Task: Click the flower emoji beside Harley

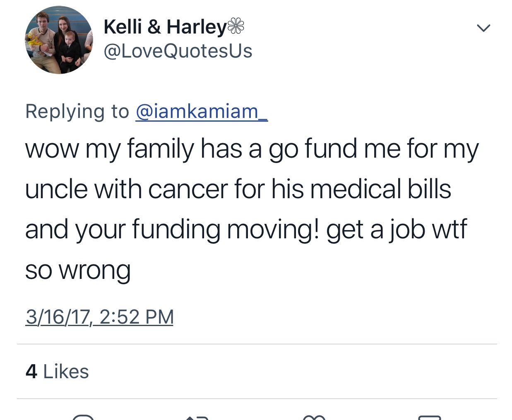Action: (236, 26)
